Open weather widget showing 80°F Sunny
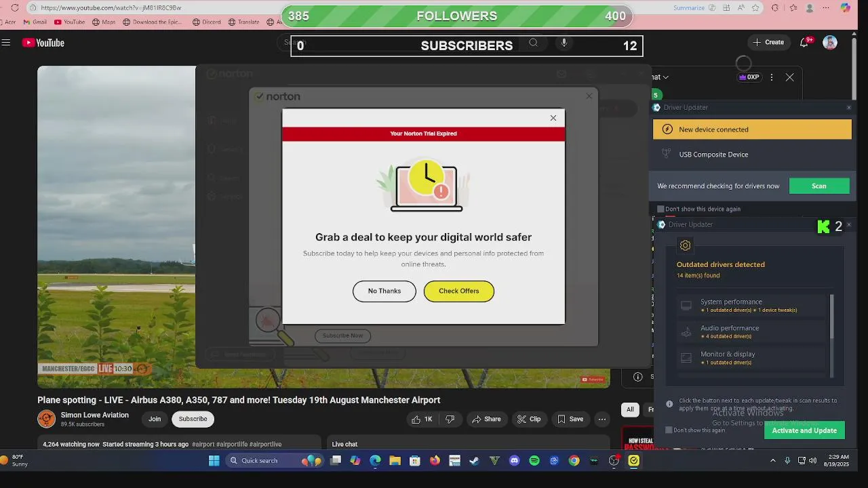 (15, 461)
